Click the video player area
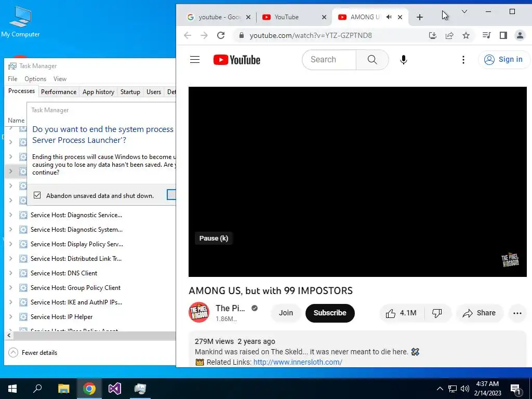 coord(357,181)
